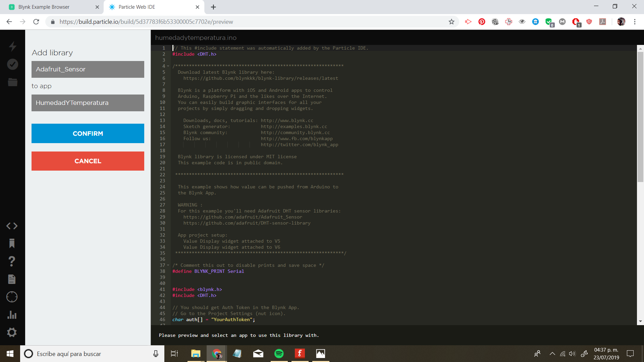Image resolution: width=644 pixels, height=362 pixels.
Task: Open the Code angle-brackets panel
Action: [x=12, y=226]
